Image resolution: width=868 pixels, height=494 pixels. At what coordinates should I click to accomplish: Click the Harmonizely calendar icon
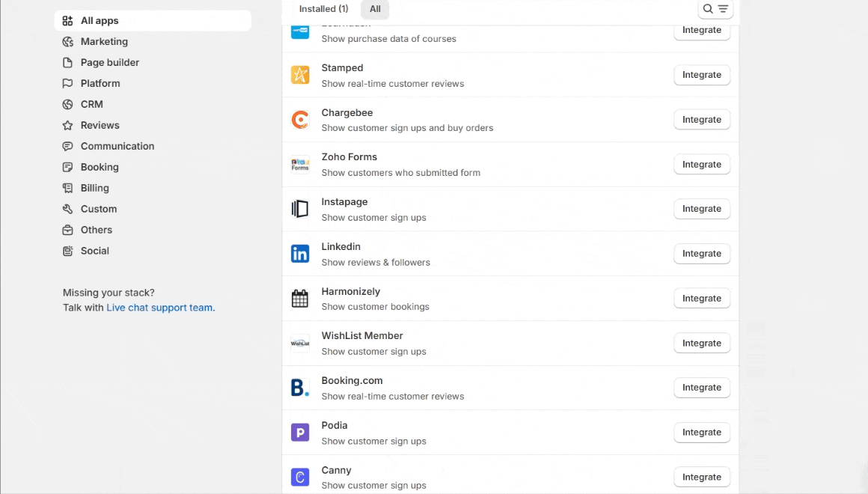coord(300,299)
